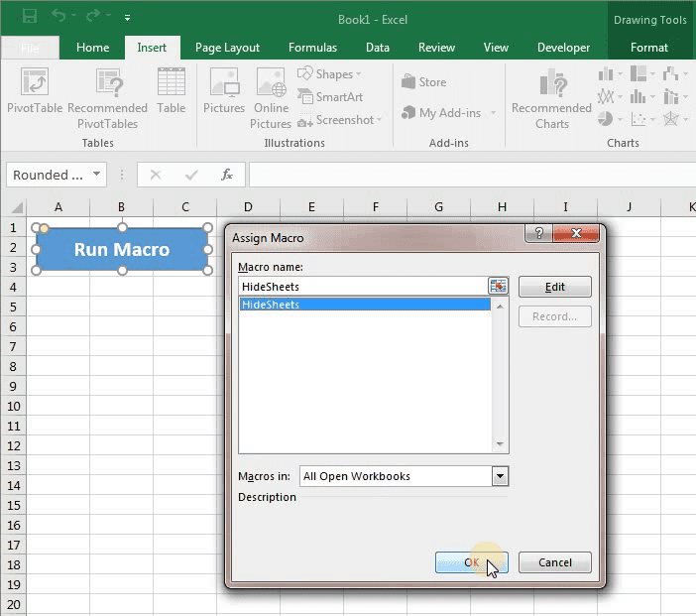Click the Macro name text field
Screen dimensions: 696x616
coord(362,287)
